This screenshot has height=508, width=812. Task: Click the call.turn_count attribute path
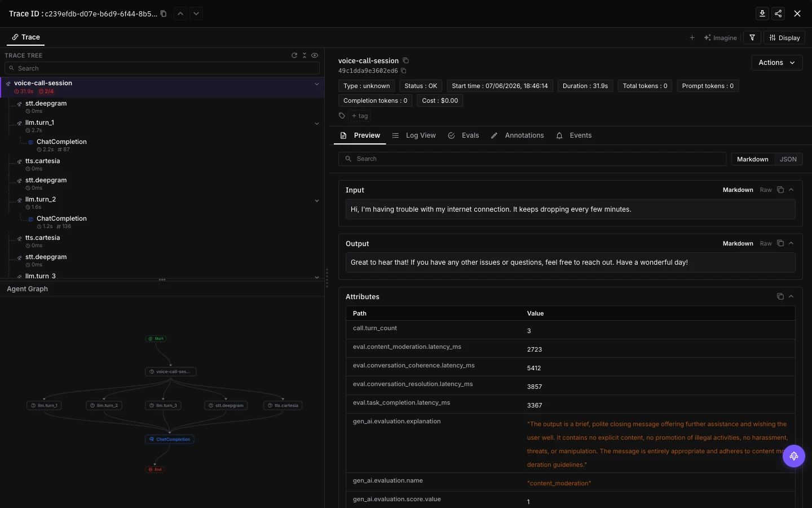[375, 329]
